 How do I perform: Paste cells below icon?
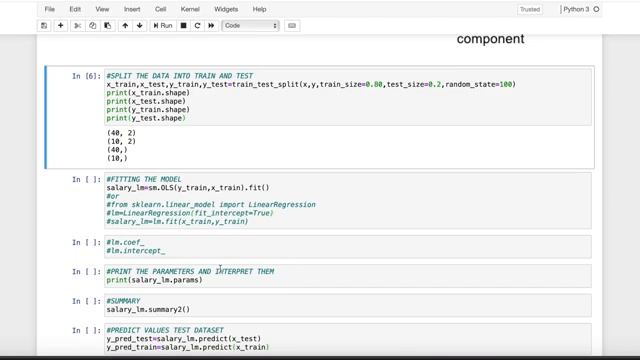point(108,26)
